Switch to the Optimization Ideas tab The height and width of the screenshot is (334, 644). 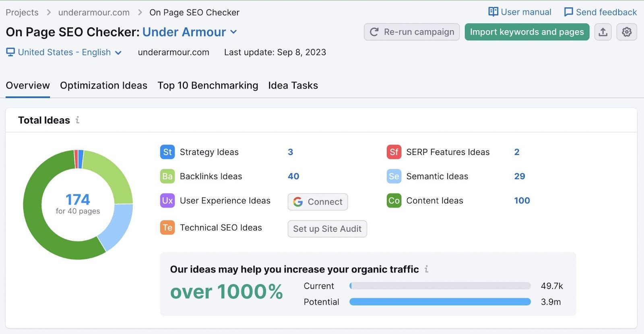click(103, 85)
